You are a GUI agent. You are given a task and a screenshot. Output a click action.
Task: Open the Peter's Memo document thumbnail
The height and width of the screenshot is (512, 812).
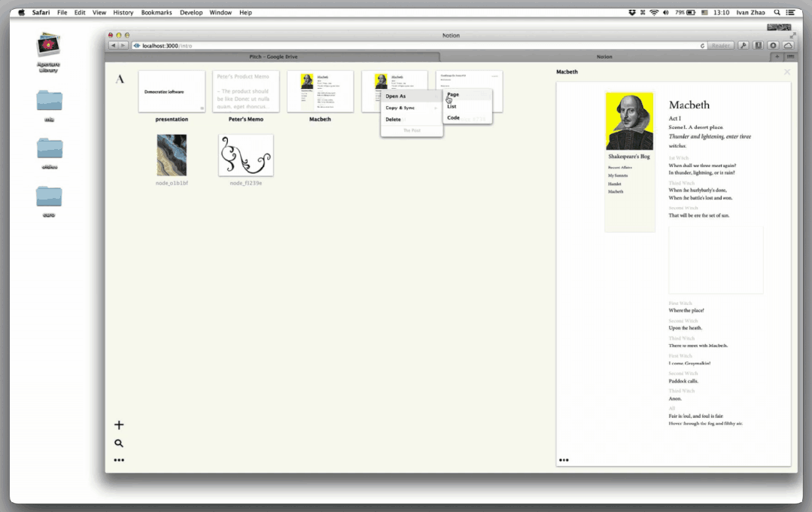tap(245, 91)
